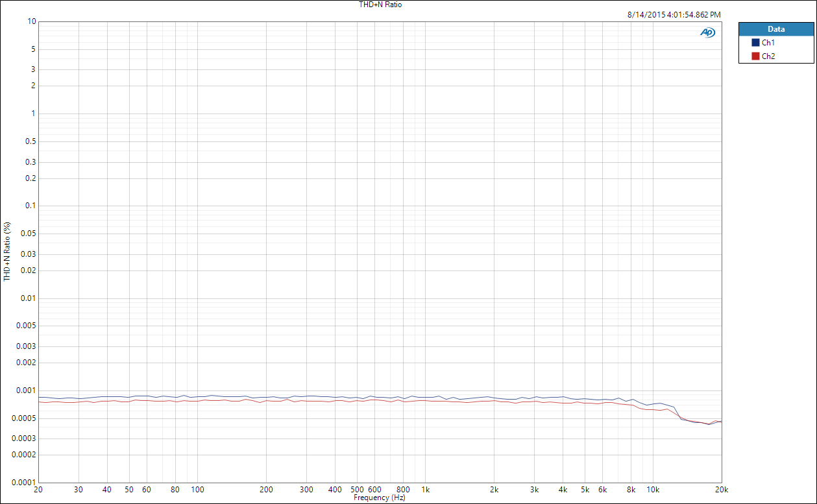This screenshot has height=504, width=817.
Task: Click the Ch2 red color swatch
Action: (755, 56)
